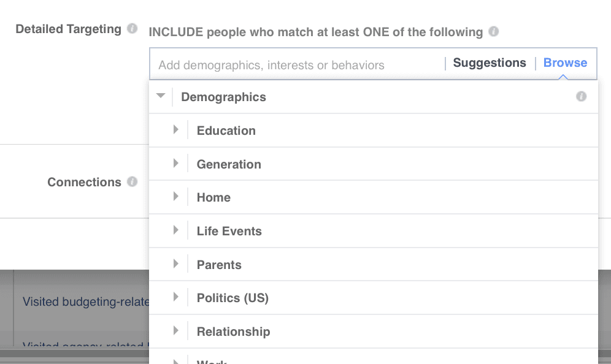Image resolution: width=611 pixels, height=364 pixels.
Task: Click info icon beside Detailed Targeting label
Action: tap(132, 29)
